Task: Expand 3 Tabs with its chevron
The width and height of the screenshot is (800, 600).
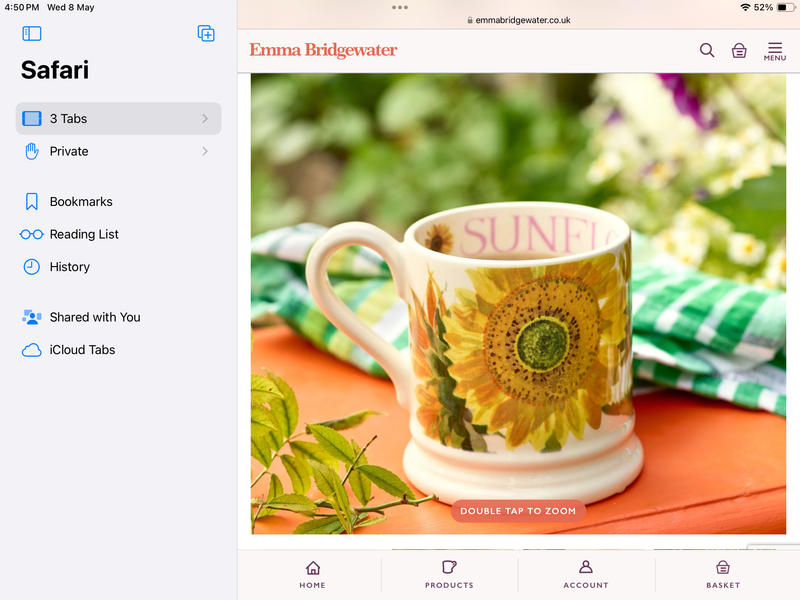Action: click(x=205, y=118)
